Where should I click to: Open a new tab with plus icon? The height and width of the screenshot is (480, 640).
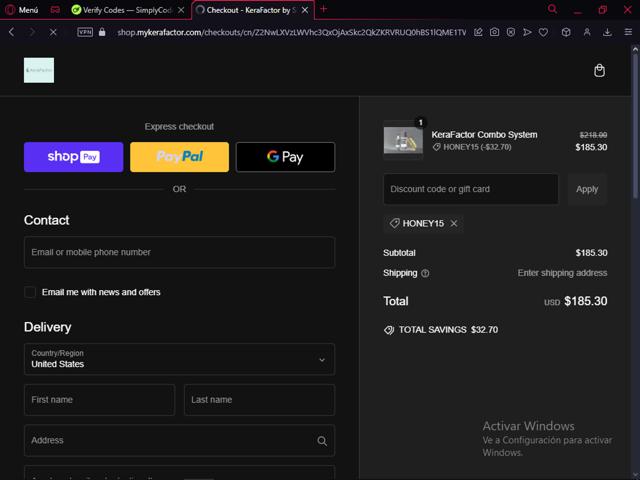point(324,9)
